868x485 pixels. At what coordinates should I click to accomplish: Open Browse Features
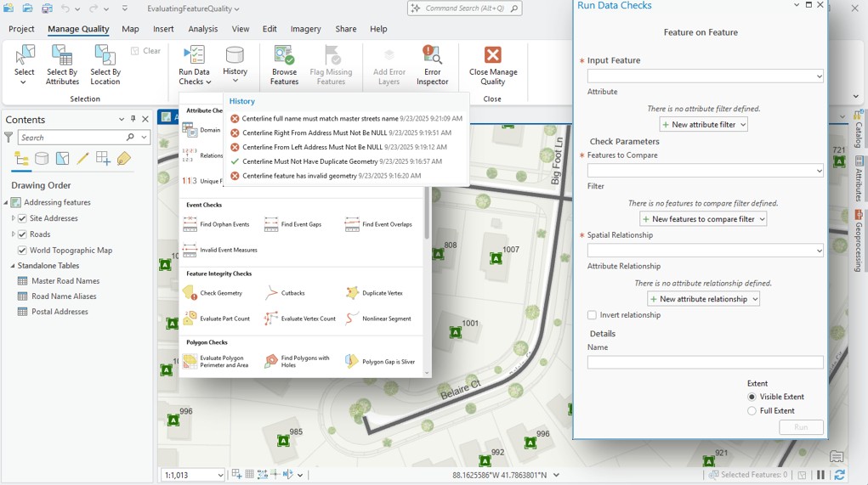click(x=284, y=65)
